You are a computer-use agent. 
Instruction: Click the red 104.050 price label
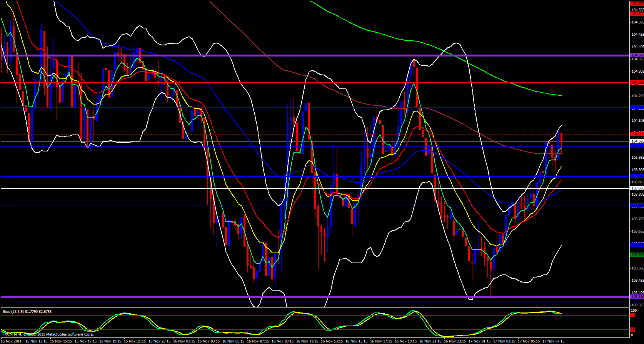coord(637,134)
